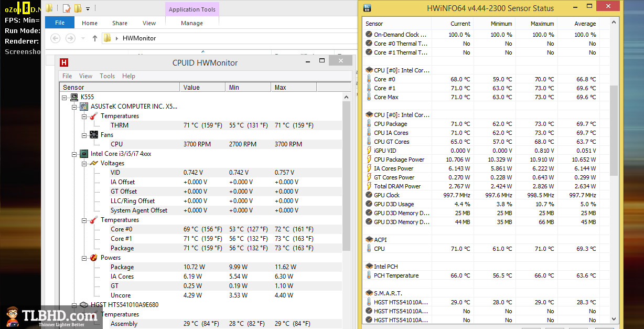Viewport: 644px width, 329px height.
Task: Click the HWiNFO64 app icon in its title bar
Action: click(x=368, y=8)
